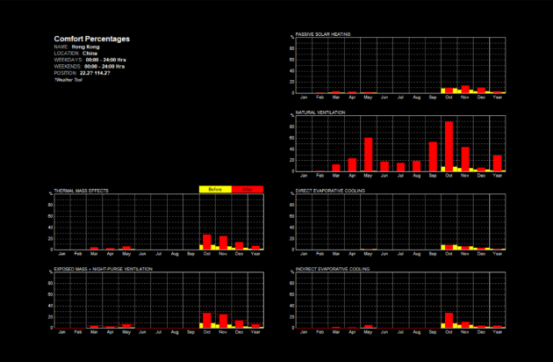Click tallest Oct bar in Natural Ventilation
Image resolution: width=554 pixels, height=362 pixels.
point(449,146)
